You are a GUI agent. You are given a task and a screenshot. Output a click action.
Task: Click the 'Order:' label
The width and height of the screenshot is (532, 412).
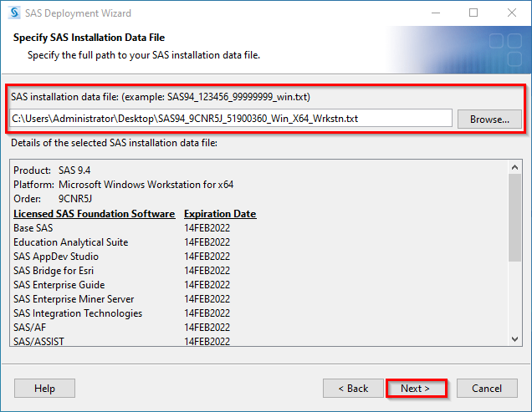coord(27,199)
